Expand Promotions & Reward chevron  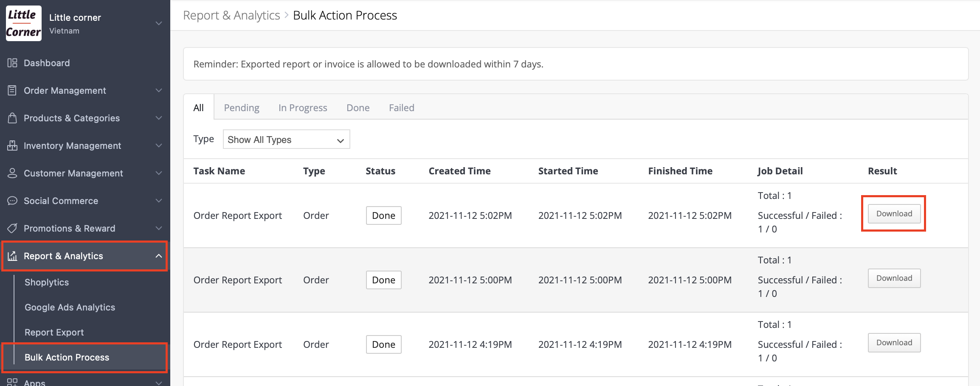[159, 228]
